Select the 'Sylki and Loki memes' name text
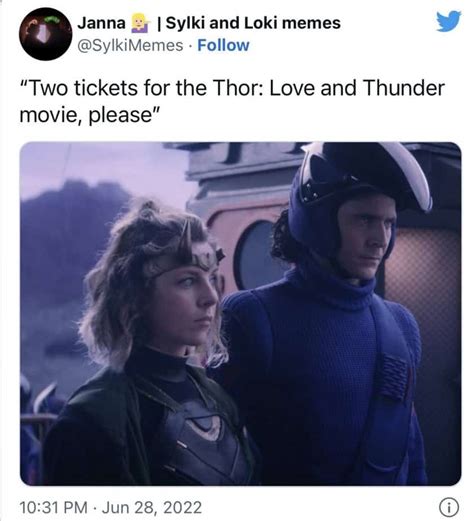 coord(253,23)
